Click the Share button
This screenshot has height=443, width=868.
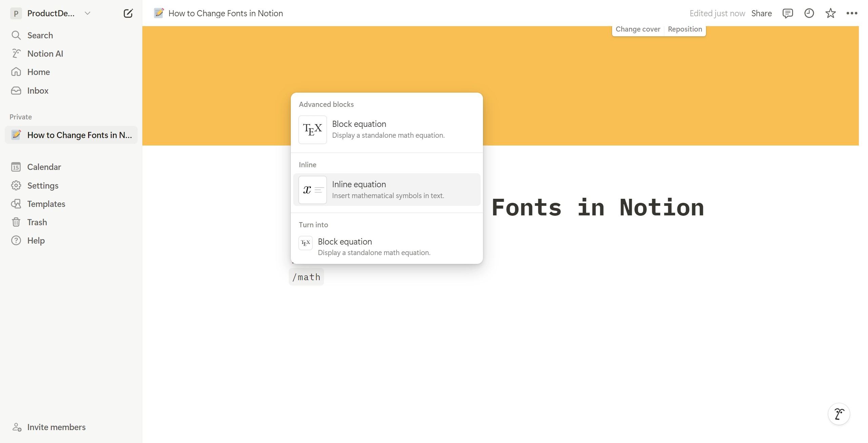click(762, 13)
